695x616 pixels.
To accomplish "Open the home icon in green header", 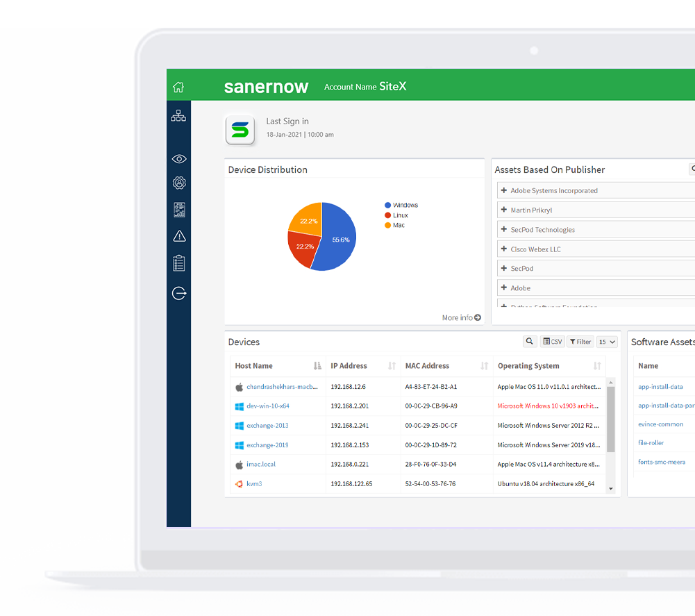I will click(178, 87).
